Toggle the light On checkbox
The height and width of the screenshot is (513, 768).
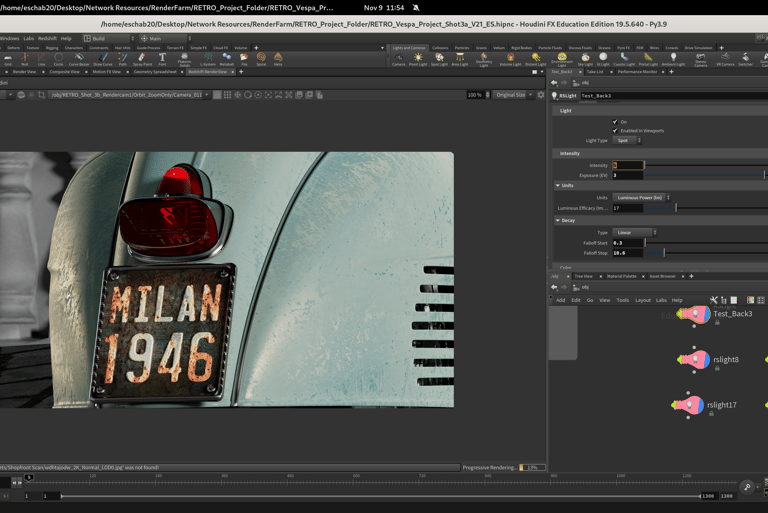point(615,122)
